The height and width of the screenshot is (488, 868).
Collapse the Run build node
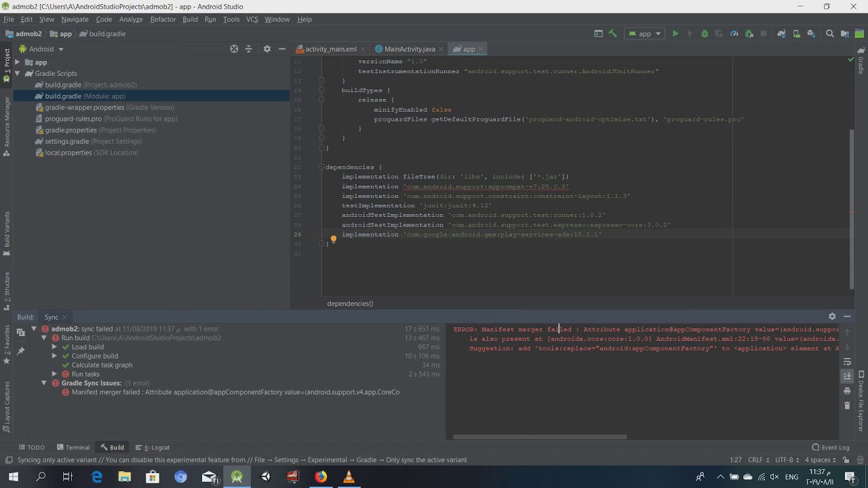click(x=44, y=338)
